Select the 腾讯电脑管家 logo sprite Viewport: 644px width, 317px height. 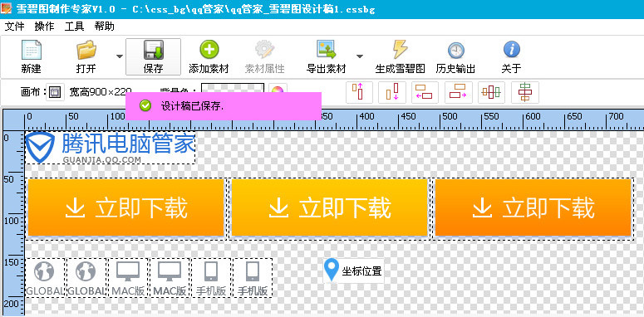pyautogui.click(x=110, y=148)
